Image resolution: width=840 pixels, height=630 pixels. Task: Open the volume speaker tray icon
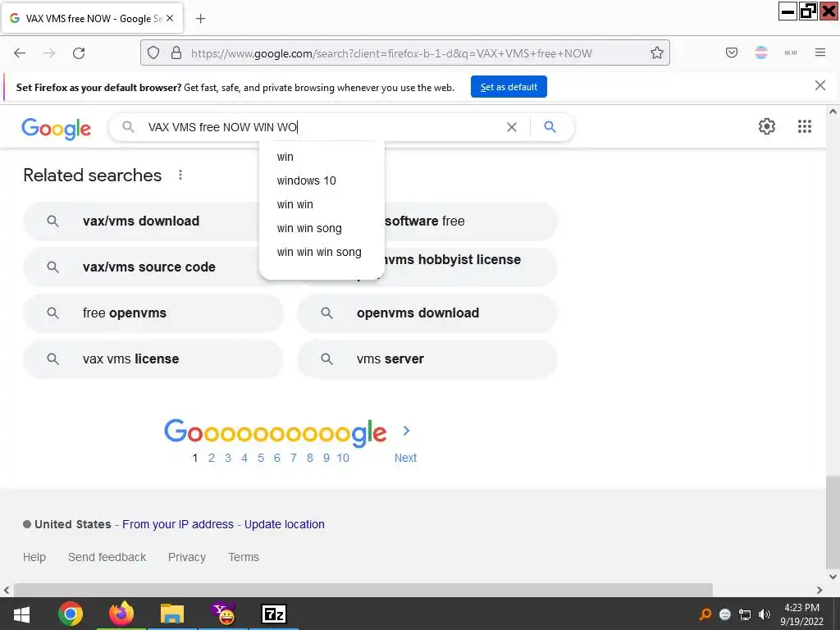tap(765, 614)
